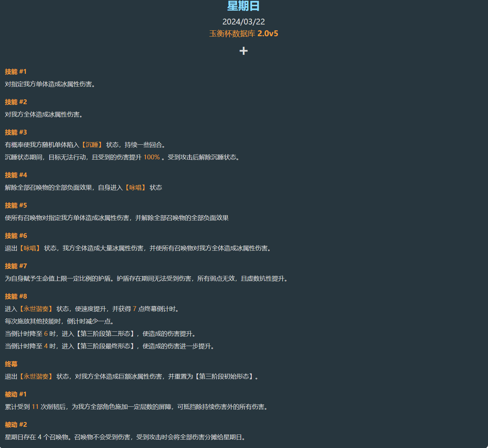Viewport: 488px width, 448px height.
Task: Click the 【沉睡】 status keyword
Action: click(92, 145)
